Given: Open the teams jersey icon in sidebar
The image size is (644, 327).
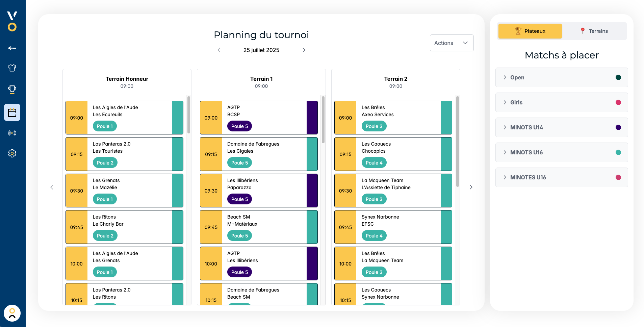Looking at the screenshot, I should [12, 68].
